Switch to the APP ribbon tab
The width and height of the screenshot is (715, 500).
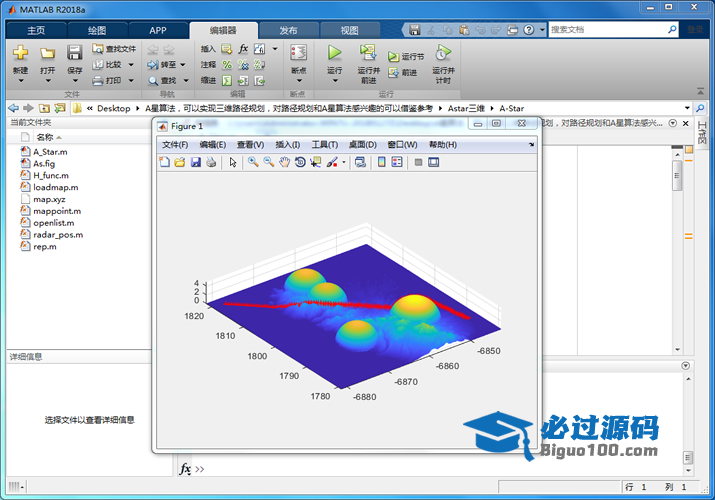tap(158, 30)
